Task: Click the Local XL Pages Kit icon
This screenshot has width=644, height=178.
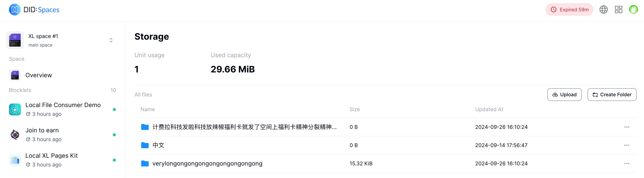Action: [15, 160]
